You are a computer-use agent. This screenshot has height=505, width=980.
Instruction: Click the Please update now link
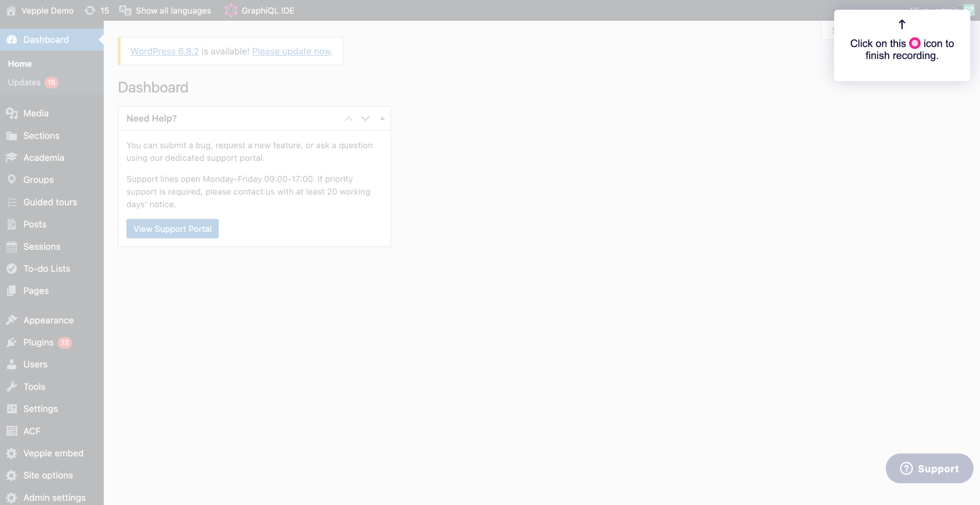[x=291, y=51]
